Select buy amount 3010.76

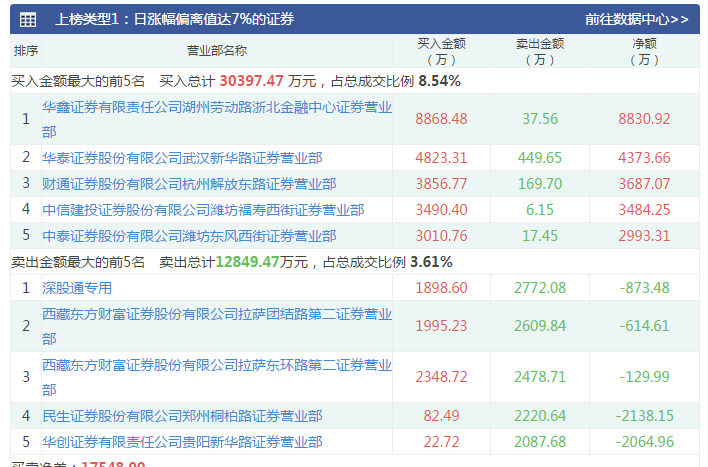(x=441, y=236)
